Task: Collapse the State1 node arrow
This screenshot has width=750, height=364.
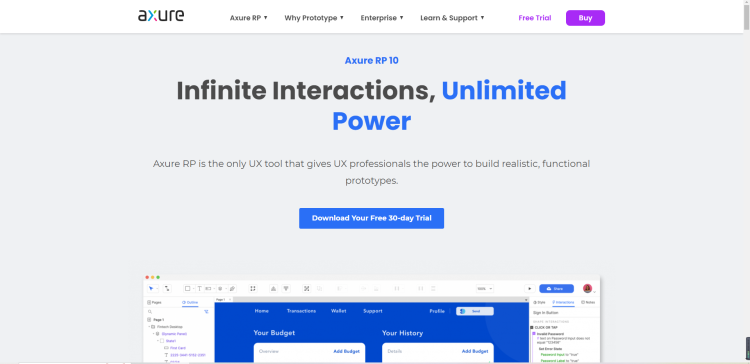Action: 158,341
